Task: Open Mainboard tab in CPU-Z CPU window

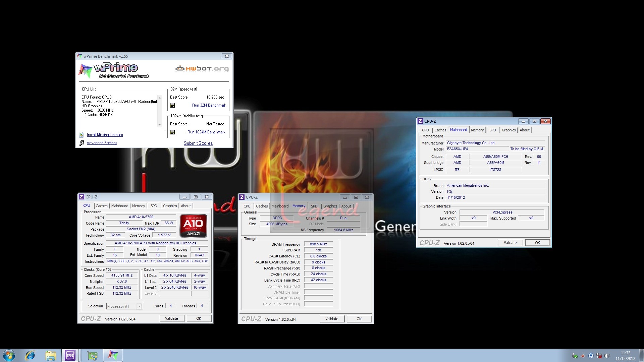Action: pos(120,206)
